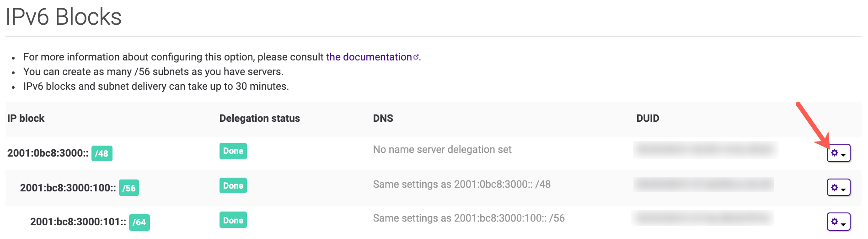Click the DUID column header
Screen dimensions: 868x239
[648, 119]
